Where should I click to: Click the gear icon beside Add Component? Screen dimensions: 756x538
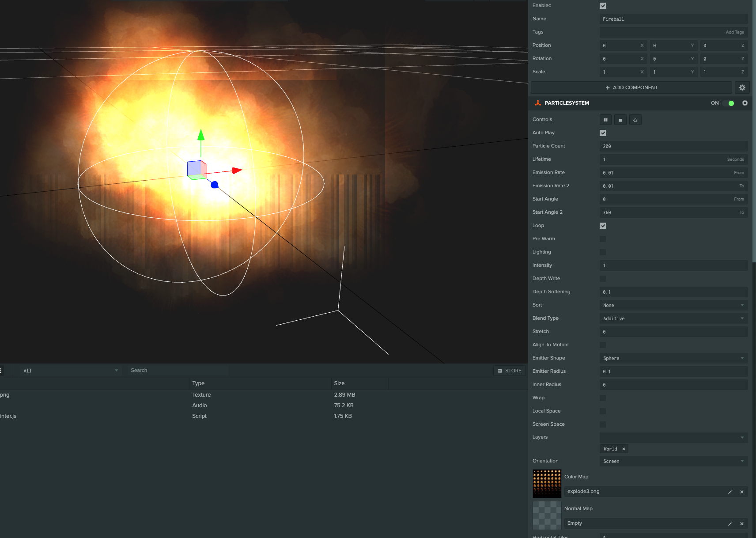click(x=742, y=87)
